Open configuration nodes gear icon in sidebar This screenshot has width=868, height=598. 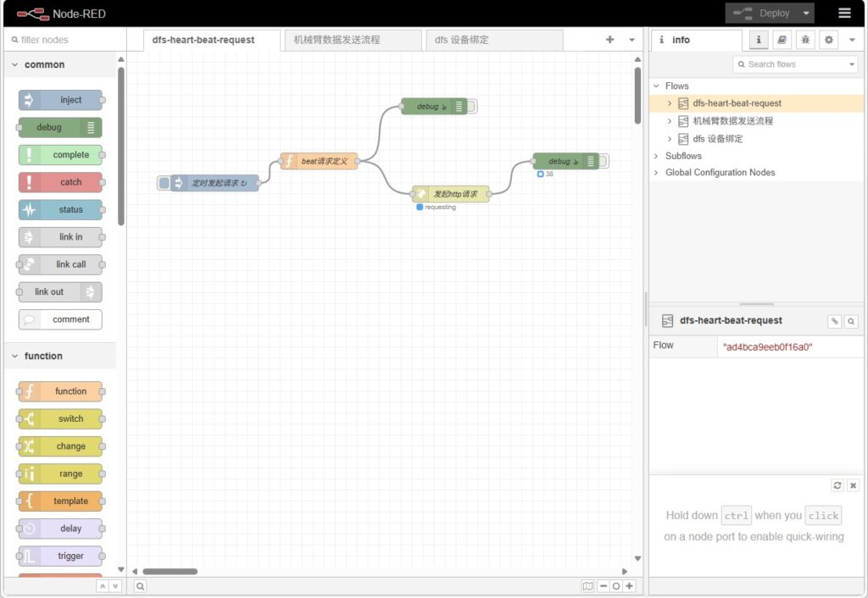[x=828, y=40]
